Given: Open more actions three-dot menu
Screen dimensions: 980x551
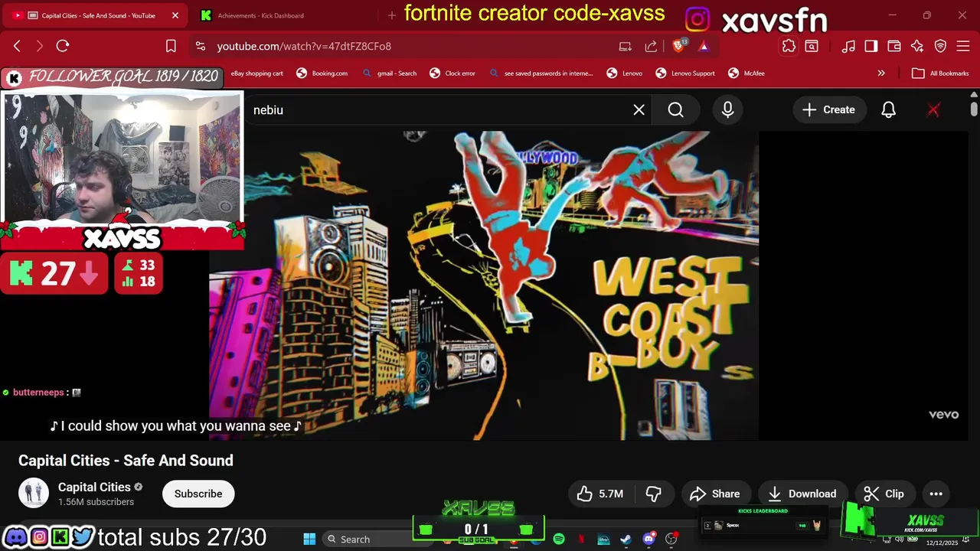Looking at the screenshot, I should click(936, 494).
